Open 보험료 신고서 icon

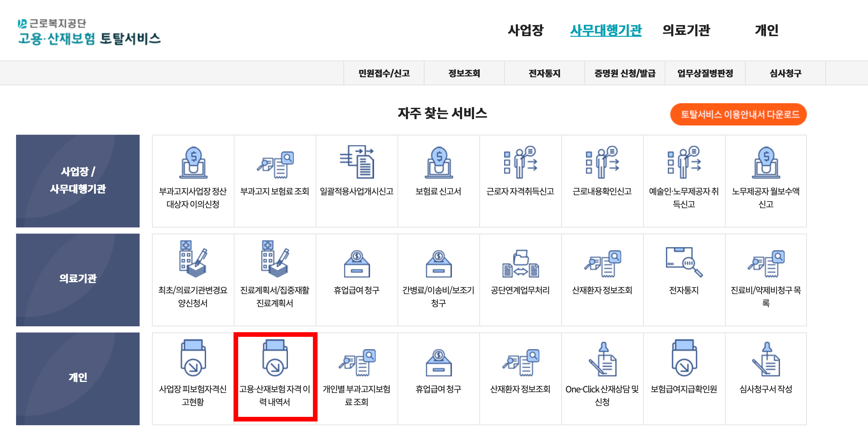pos(438,163)
